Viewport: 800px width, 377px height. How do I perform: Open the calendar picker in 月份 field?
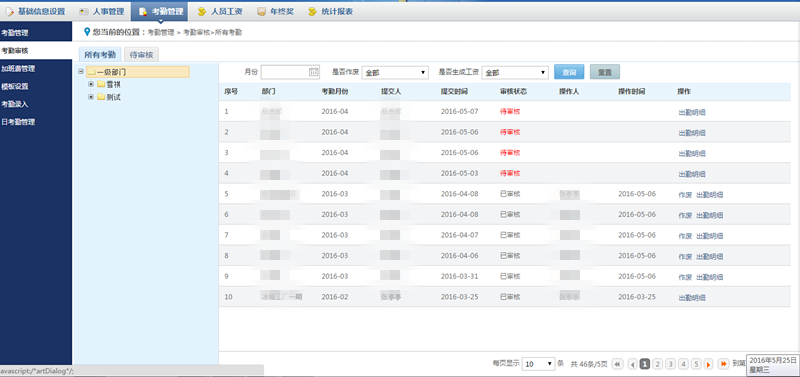[314, 72]
